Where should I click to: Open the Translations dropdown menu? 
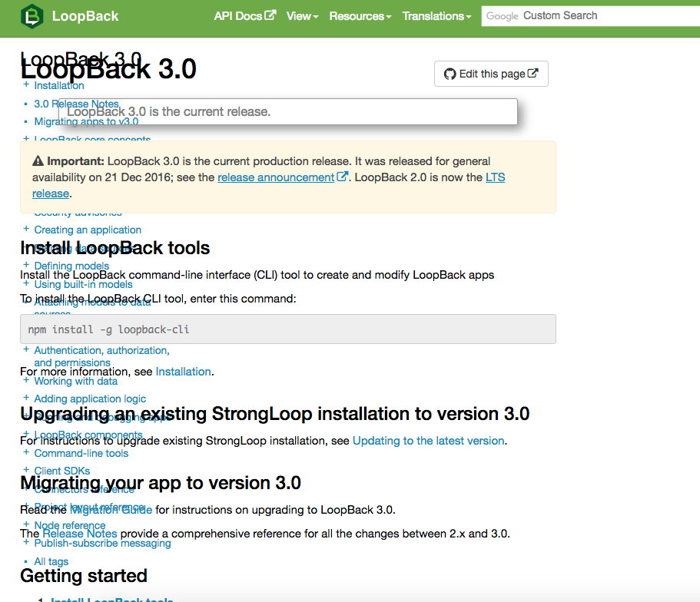[436, 15]
